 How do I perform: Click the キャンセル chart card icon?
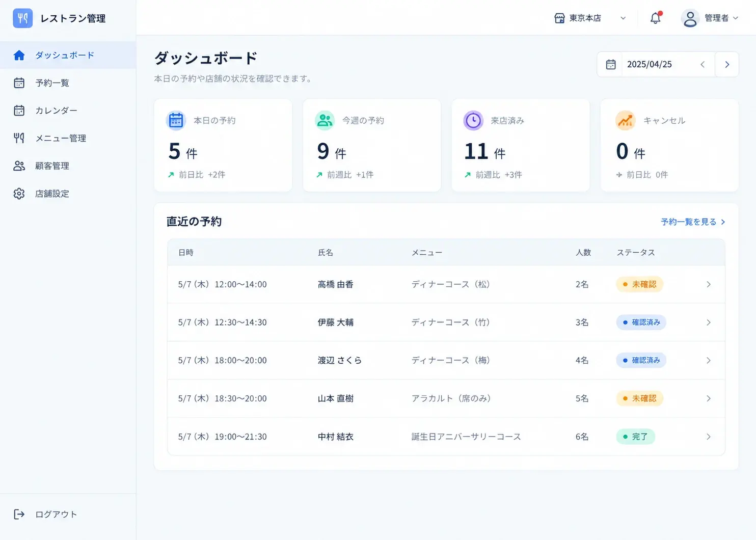click(x=626, y=121)
